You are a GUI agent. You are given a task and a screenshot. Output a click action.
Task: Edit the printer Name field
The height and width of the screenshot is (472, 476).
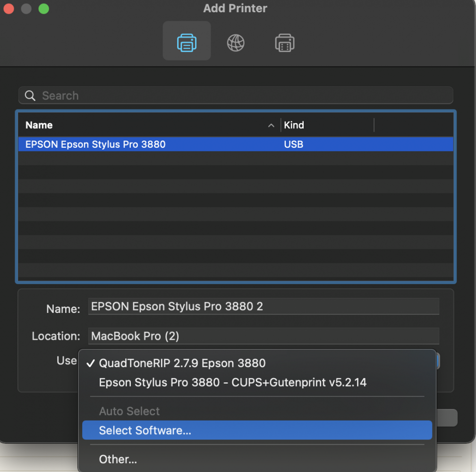click(263, 306)
